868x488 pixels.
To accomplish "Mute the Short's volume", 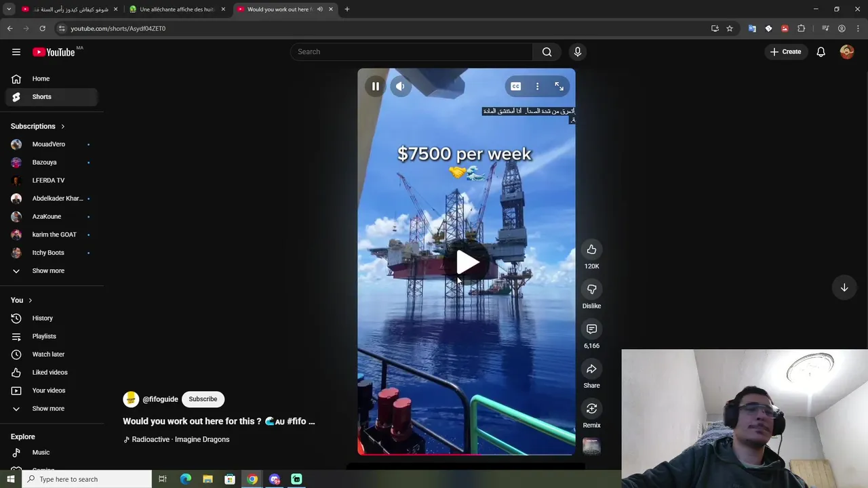I will pos(400,86).
